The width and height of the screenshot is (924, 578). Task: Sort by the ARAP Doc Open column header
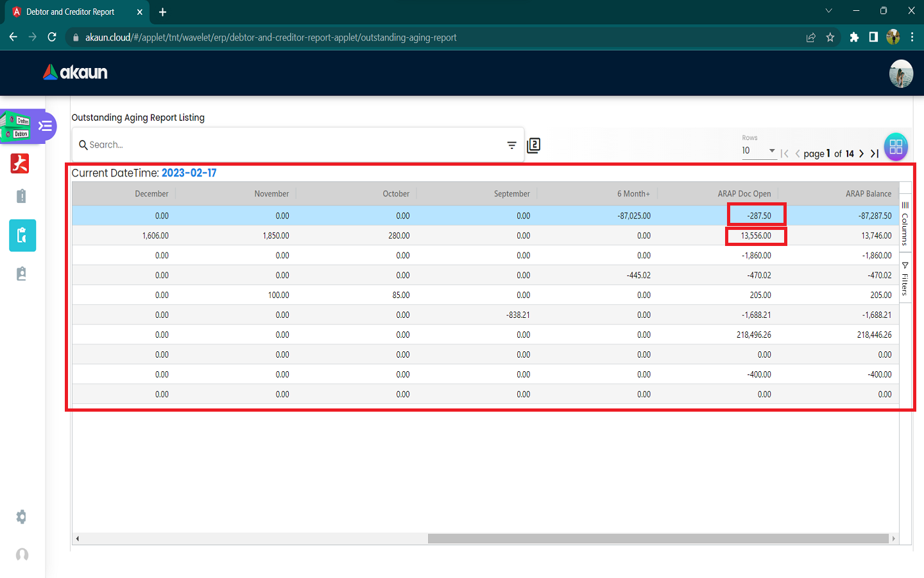(744, 194)
